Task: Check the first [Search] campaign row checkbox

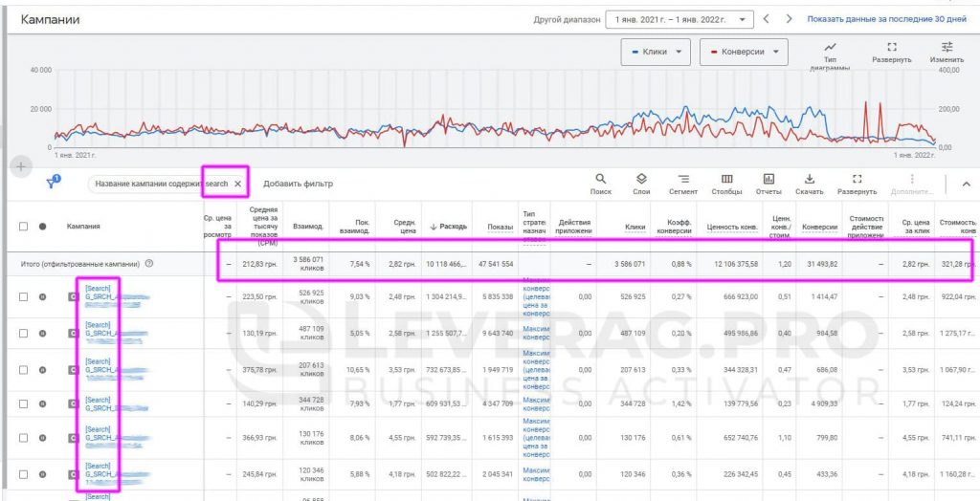Action: tap(23, 296)
